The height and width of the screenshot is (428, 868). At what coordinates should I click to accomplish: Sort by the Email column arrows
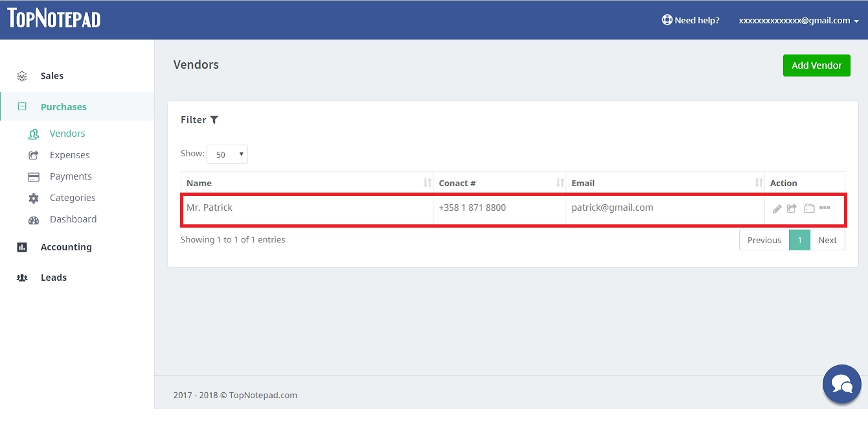click(x=759, y=184)
